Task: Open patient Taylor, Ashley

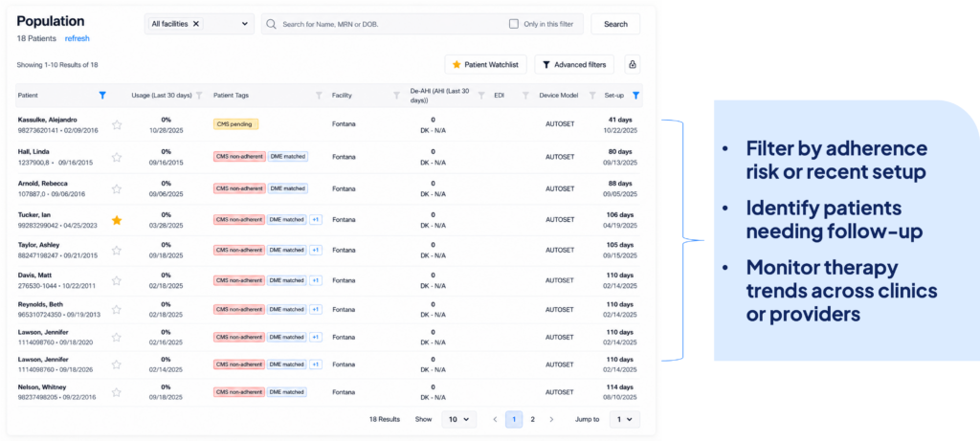Action: pyautogui.click(x=38, y=245)
